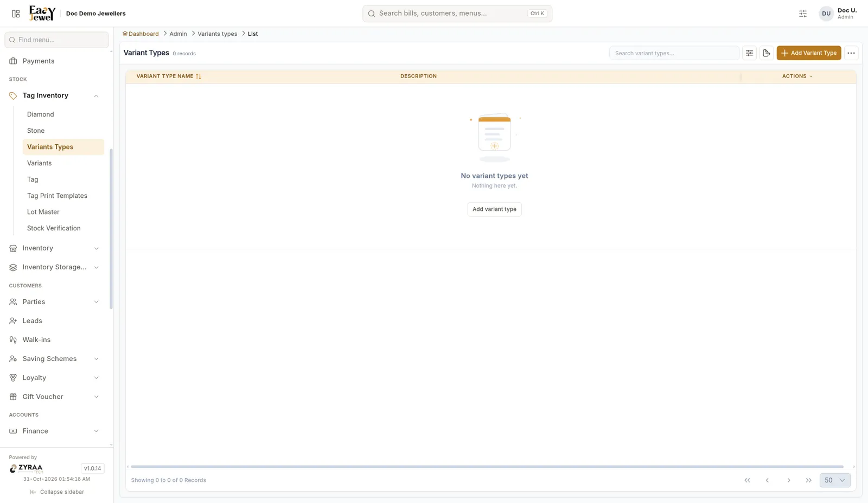Open the page size dropdown showing 50
868x503 pixels.
835,480
